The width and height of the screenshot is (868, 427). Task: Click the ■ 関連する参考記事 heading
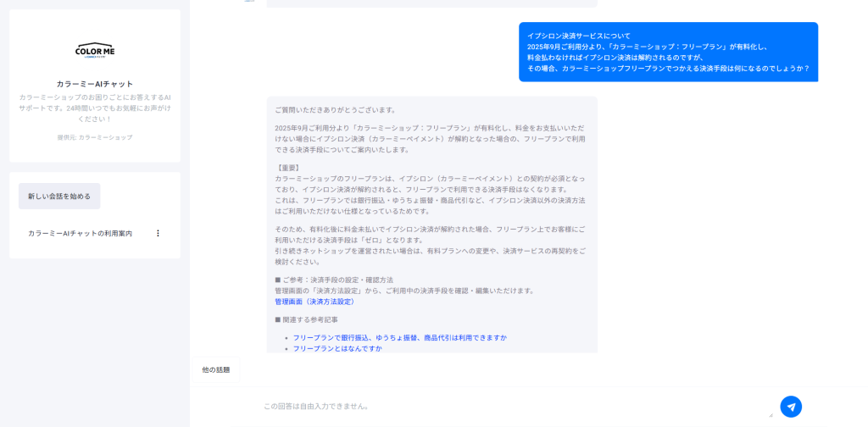point(306,319)
